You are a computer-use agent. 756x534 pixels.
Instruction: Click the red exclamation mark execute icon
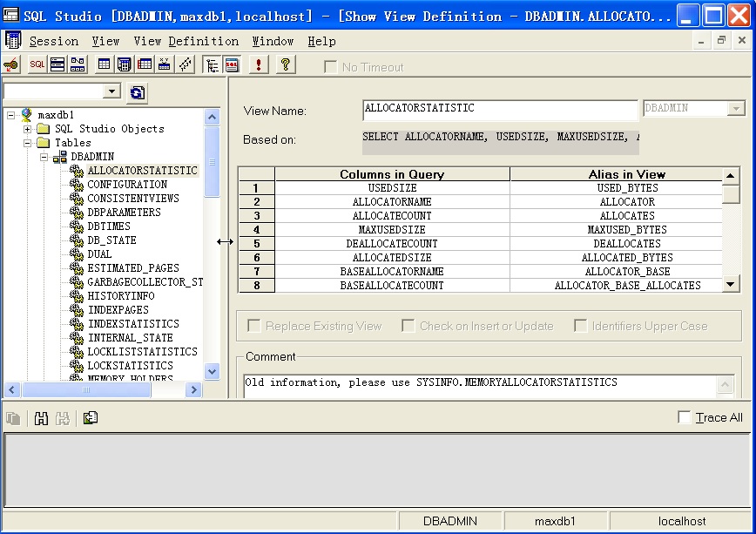tap(259, 64)
